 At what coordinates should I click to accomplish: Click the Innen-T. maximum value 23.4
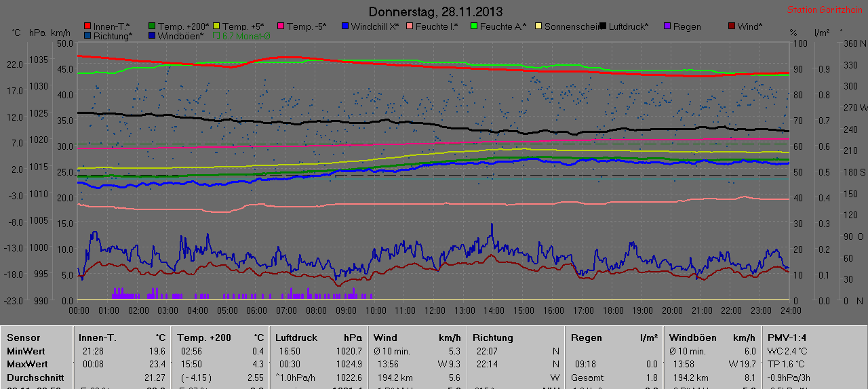pos(157,364)
